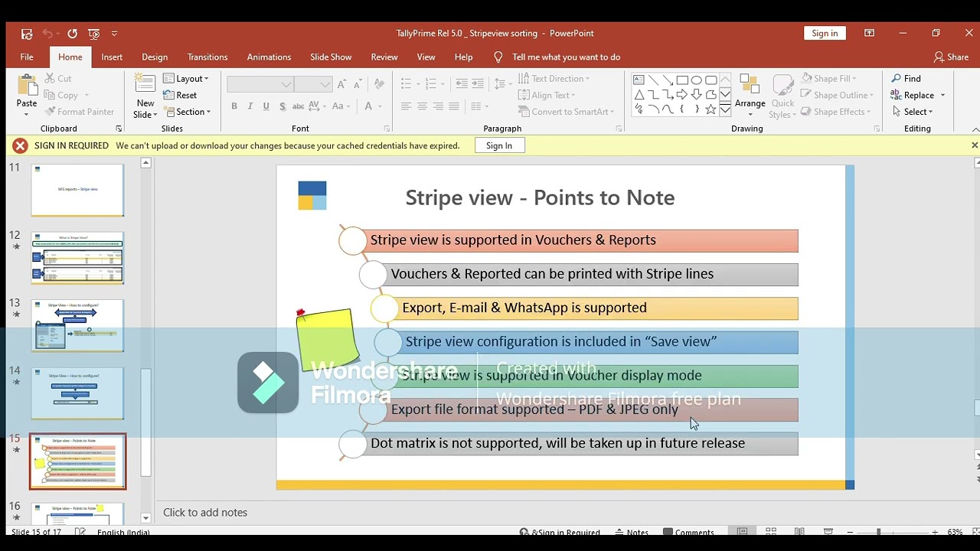Toggle Strikethrough formatting
Screen dimensions: 980x551
click(299, 106)
